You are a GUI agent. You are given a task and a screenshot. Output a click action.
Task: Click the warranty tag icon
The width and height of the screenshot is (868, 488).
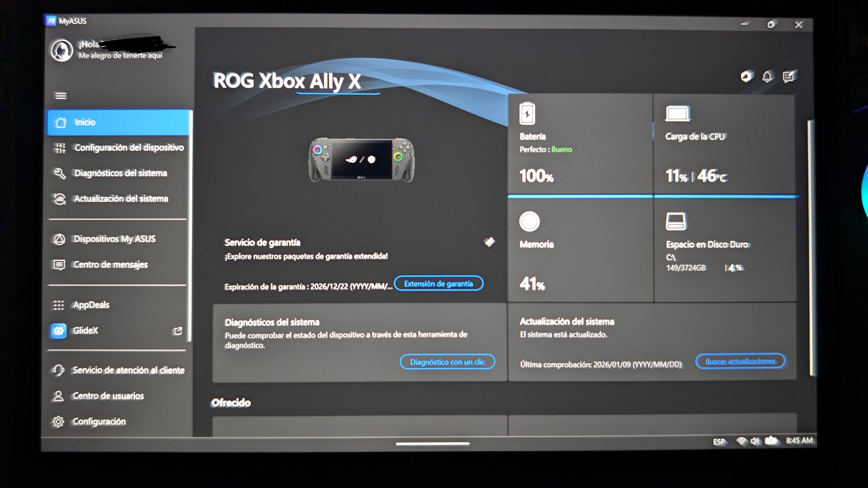489,242
